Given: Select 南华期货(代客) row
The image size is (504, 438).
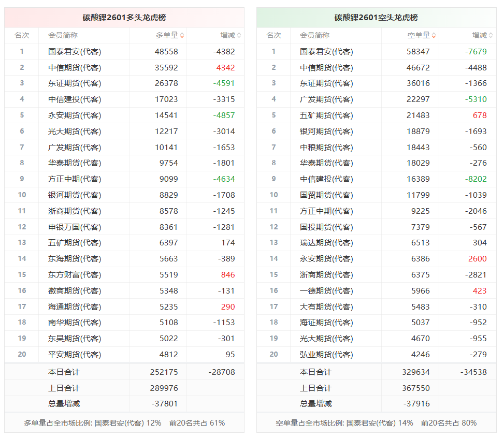Looking at the screenshot, I should 124,323.
